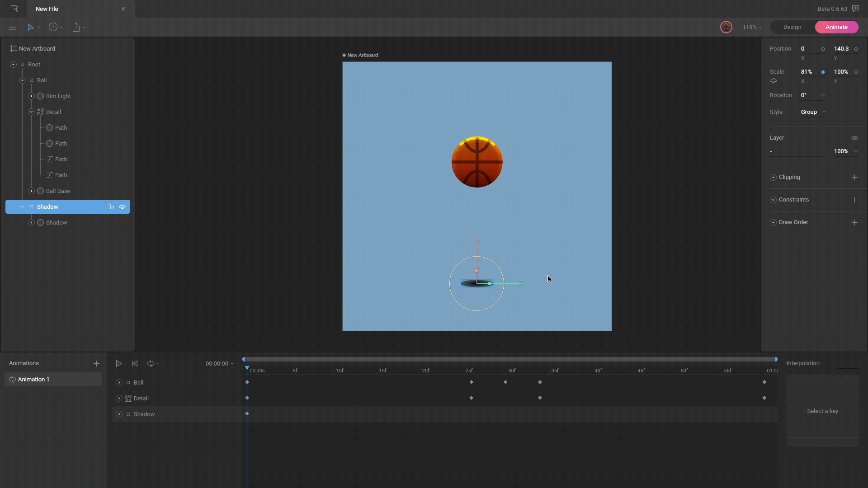Image resolution: width=868 pixels, height=488 pixels.
Task: Key the Layer opacity property
Action: [x=856, y=152]
